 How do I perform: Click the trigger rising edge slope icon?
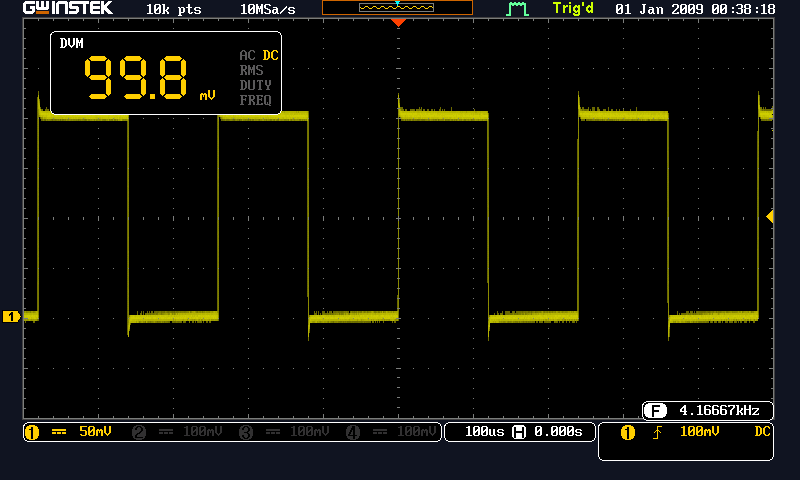[657, 433]
